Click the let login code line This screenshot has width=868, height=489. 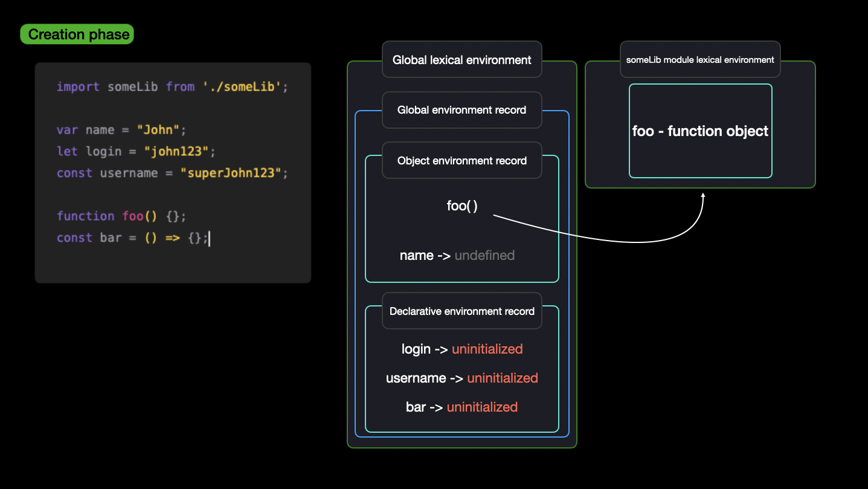tap(136, 151)
